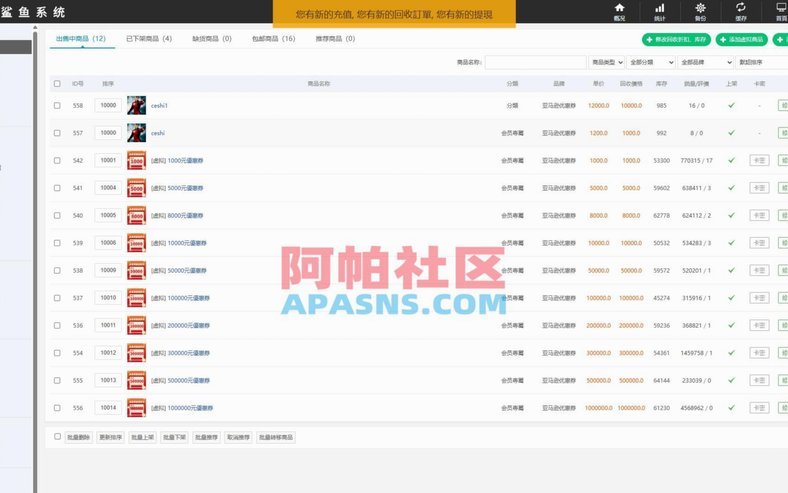The image size is (788, 493).
Task: Open the 默认排序 dropdown
Action: pos(762,62)
